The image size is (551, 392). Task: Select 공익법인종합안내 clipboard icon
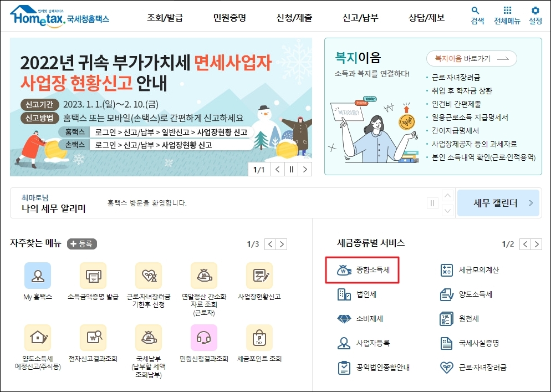point(344,368)
